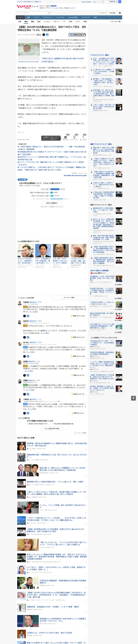The width and height of the screenshot is (138, 644).
Task: Click 参考になった 1771 on 高祖常子 comment
Action: pos(78,337)
